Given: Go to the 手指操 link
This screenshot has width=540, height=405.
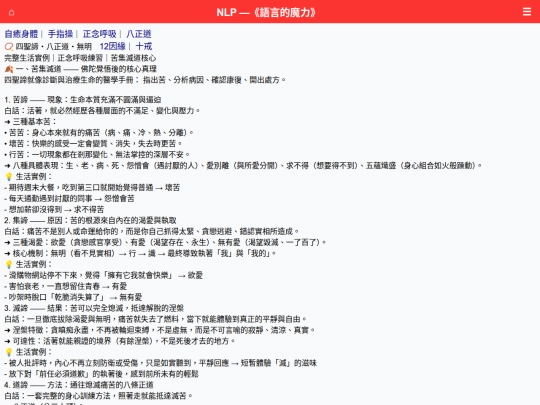Looking at the screenshot, I should pyautogui.click(x=60, y=34).
